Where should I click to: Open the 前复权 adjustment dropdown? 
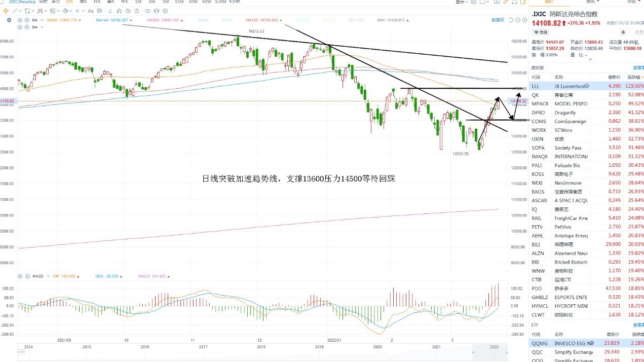(x=498, y=20)
